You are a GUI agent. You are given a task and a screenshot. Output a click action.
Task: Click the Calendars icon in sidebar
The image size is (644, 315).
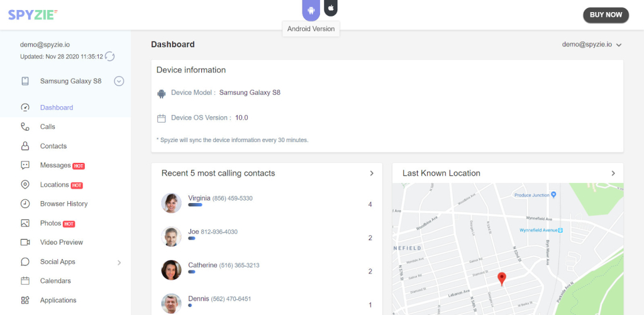coord(25,281)
